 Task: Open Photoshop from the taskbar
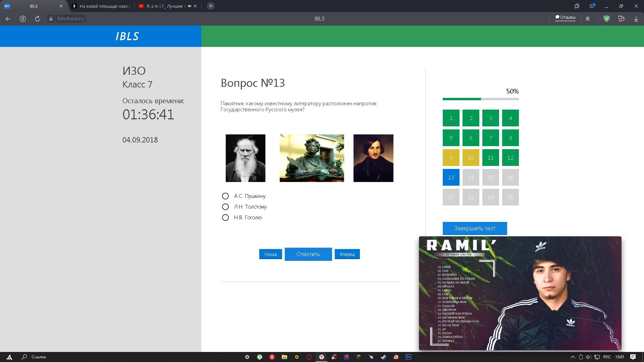pos(409,357)
